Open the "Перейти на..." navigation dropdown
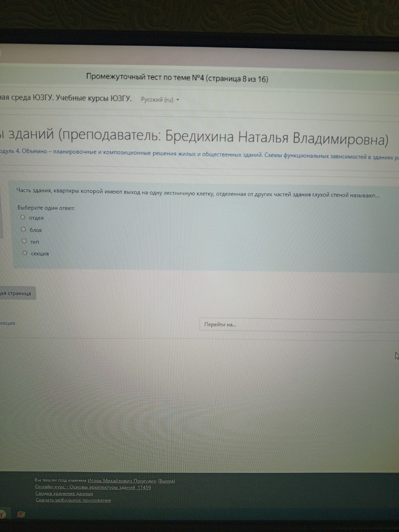Screen dimensions: 399x532 pyautogui.click(x=242, y=325)
